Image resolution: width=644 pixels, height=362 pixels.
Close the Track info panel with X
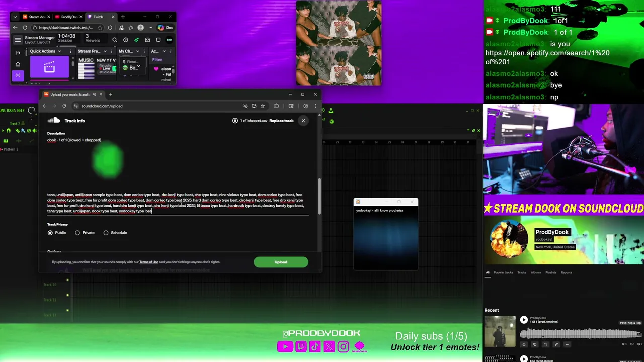pyautogui.click(x=303, y=121)
